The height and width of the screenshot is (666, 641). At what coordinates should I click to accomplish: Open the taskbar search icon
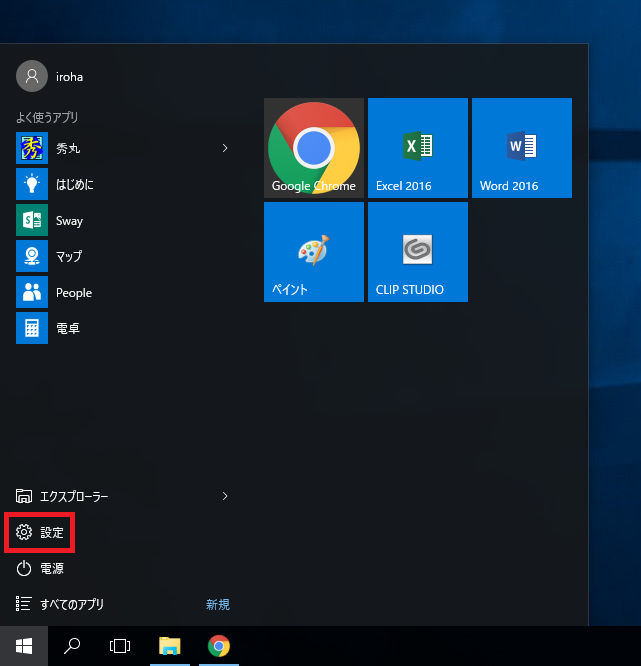coord(72,646)
